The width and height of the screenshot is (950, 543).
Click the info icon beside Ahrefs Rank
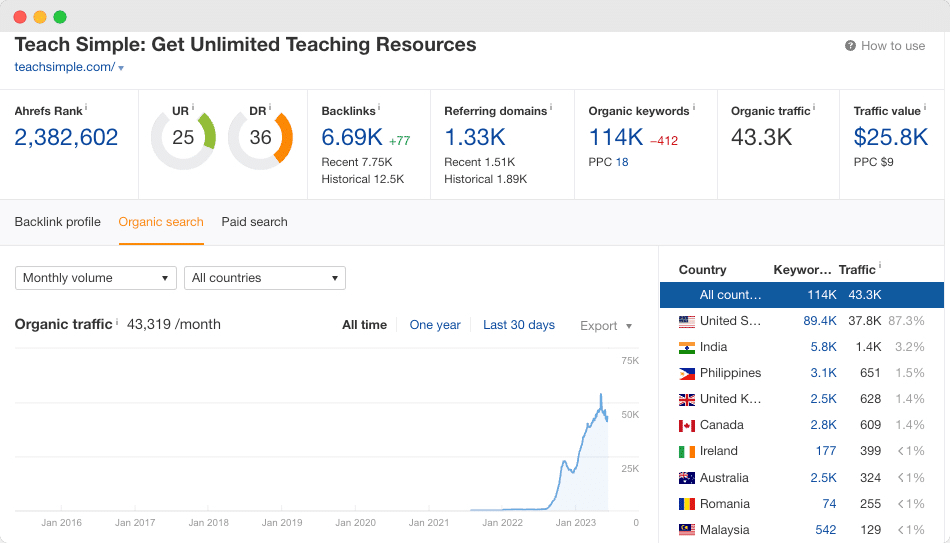86,107
